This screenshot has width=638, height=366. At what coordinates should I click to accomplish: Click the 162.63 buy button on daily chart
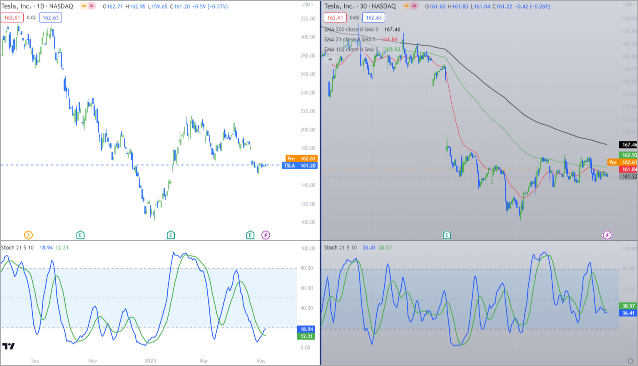coord(50,18)
